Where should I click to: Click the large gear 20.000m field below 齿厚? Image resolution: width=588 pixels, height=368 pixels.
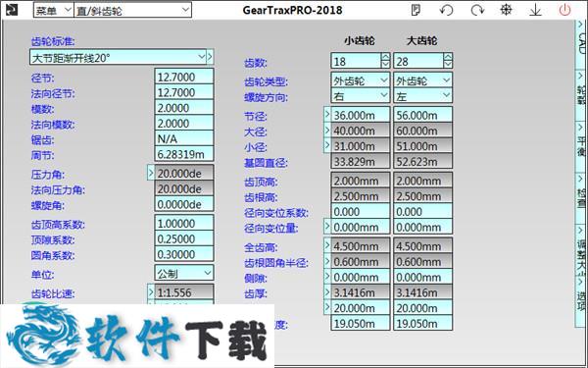(423, 307)
